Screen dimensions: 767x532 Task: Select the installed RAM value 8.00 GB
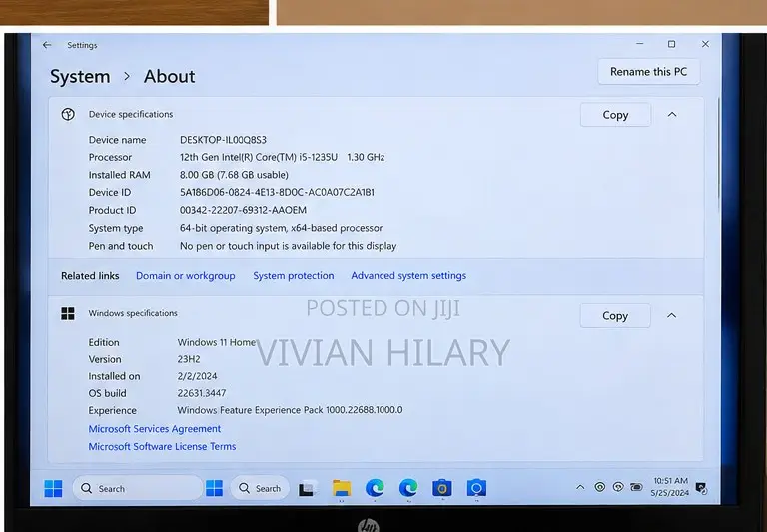234,175
